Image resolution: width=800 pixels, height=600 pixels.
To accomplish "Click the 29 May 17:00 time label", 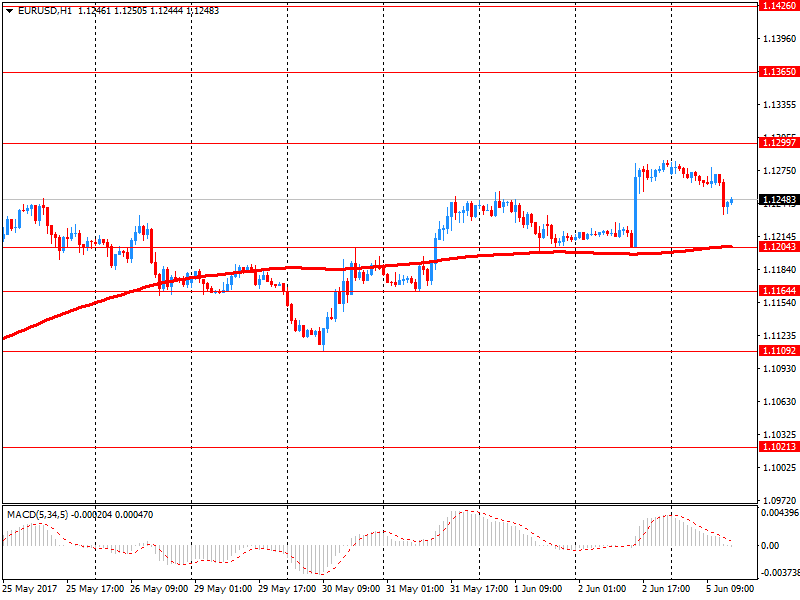I will point(287,589).
